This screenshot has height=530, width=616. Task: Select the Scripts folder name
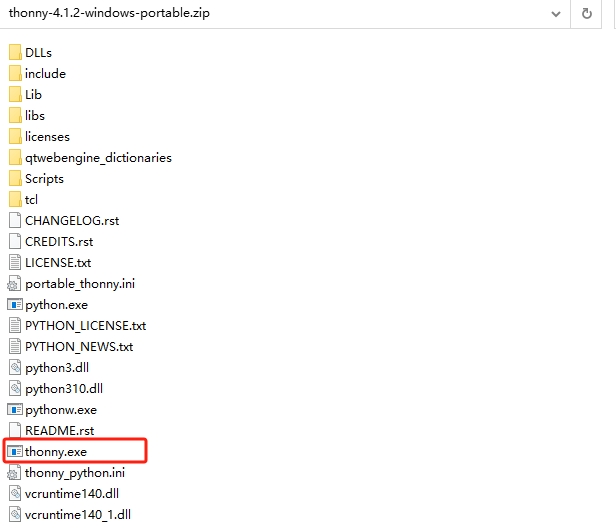coord(44,179)
